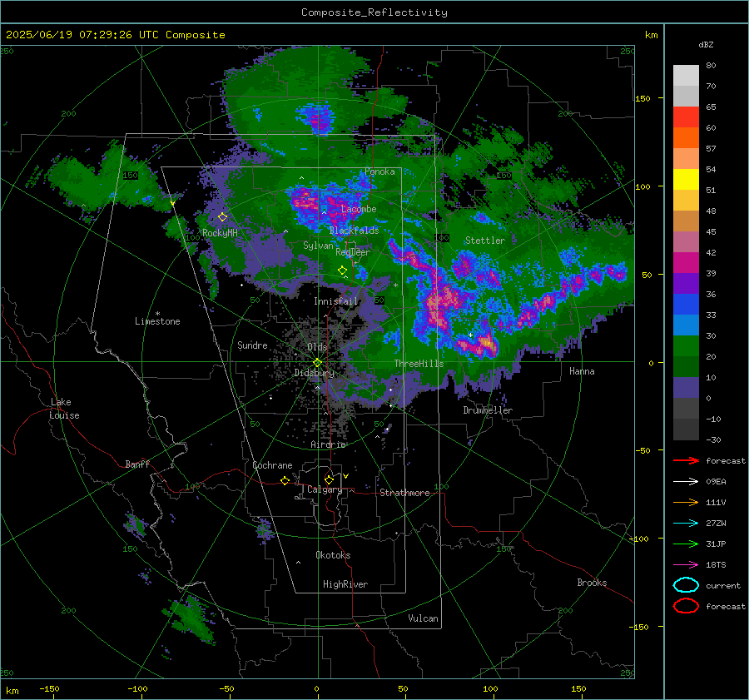Image resolution: width=749 pixels, height=700 pixels.
Task: Click the Didsbury label
Action: (x=314, y=373)
